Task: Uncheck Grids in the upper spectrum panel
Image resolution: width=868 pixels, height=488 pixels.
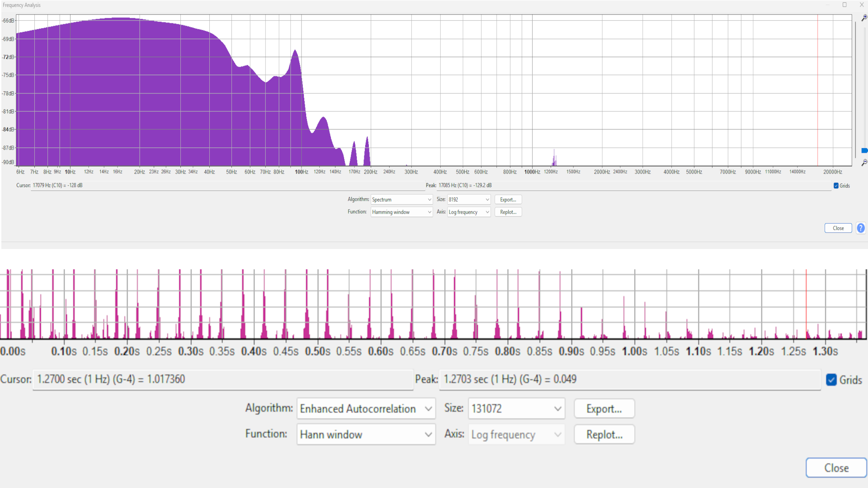Action: [836, 186]
